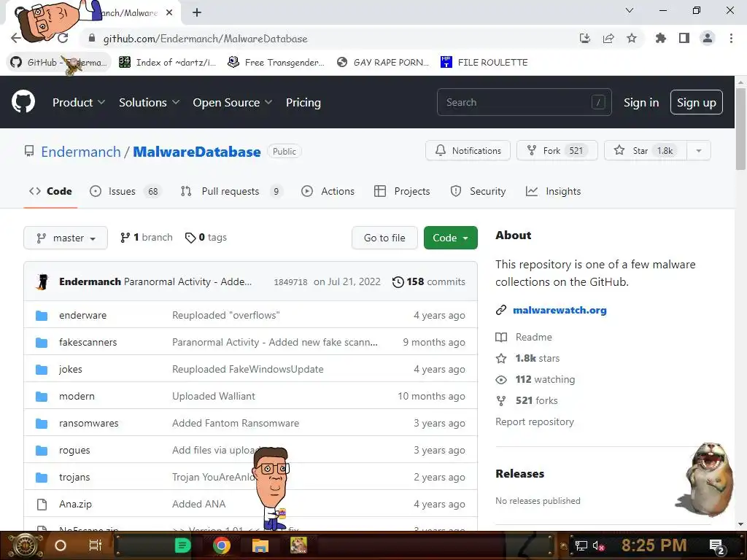
Task: Open the enderware folder
Action: [x=82, y=315]
